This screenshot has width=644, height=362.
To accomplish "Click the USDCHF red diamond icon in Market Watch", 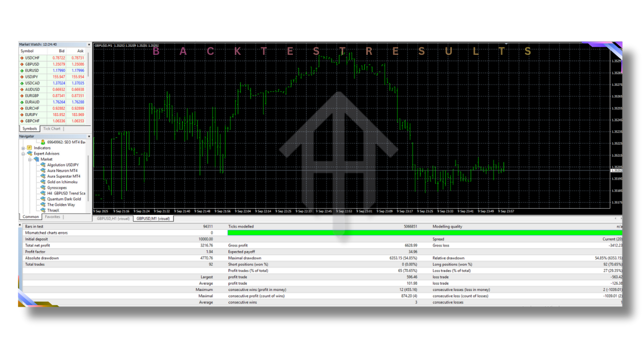I will (21, 58).
